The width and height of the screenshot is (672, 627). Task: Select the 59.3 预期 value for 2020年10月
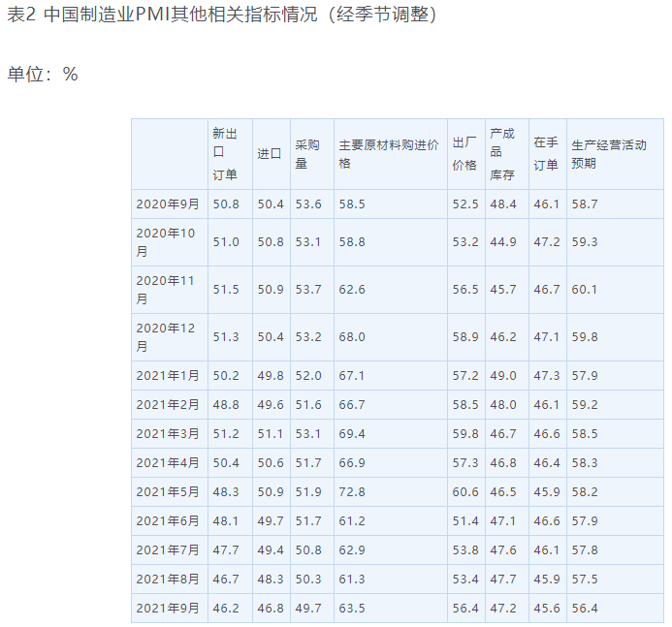(x=584, y=242)
